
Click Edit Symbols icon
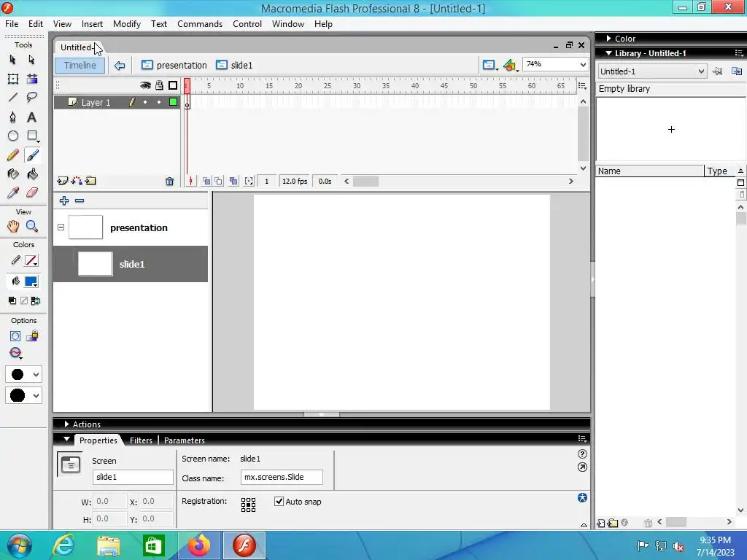coord(510,65)
